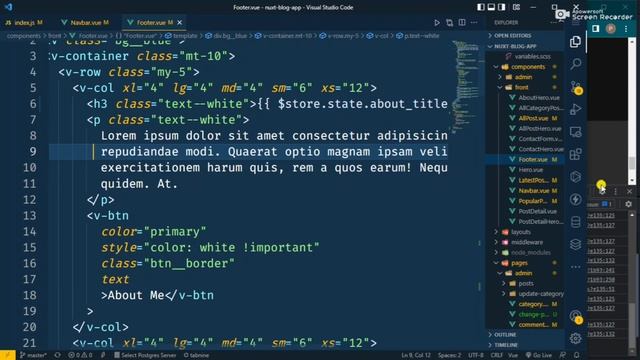Click Select Postgres Server in status bar

point(145,356)
